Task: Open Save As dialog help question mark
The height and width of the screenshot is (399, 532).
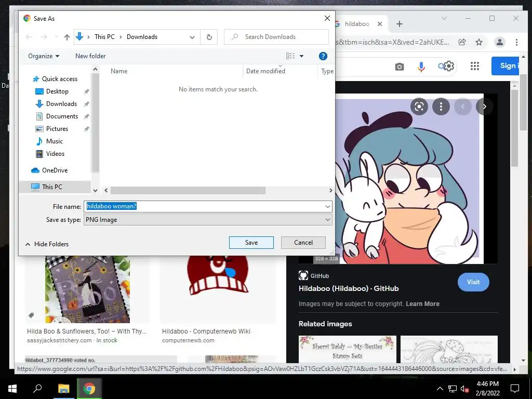Action: pyautogui.click(x=323, y=56)
